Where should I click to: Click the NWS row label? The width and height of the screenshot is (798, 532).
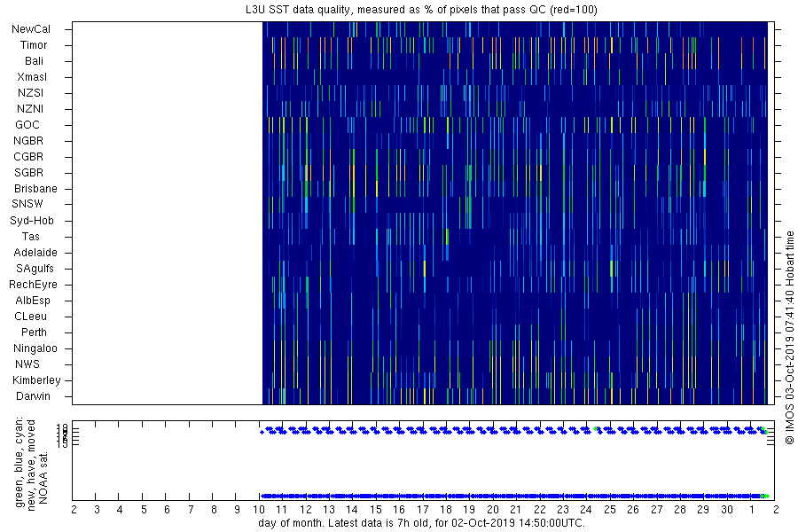(27, 364)
